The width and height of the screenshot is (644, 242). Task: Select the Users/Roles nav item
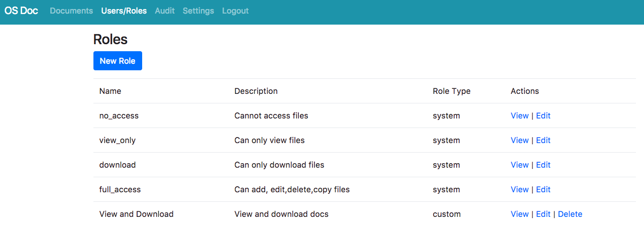pyautogui.click(x=124, y=11)
